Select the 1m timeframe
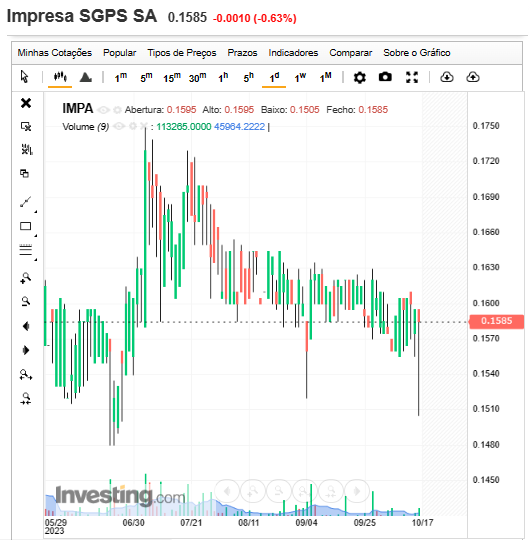Image resolution: width=531 pixels, height=540 pixels. point(121,77)
